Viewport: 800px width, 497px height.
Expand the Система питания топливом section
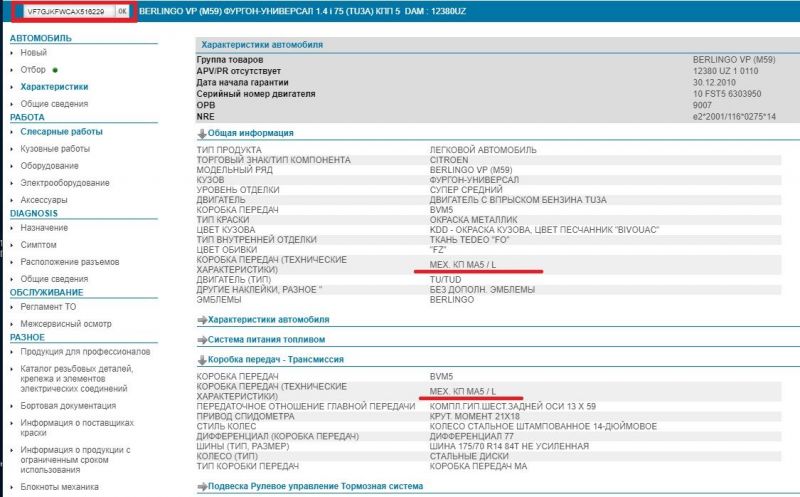[x=264, y=339]
